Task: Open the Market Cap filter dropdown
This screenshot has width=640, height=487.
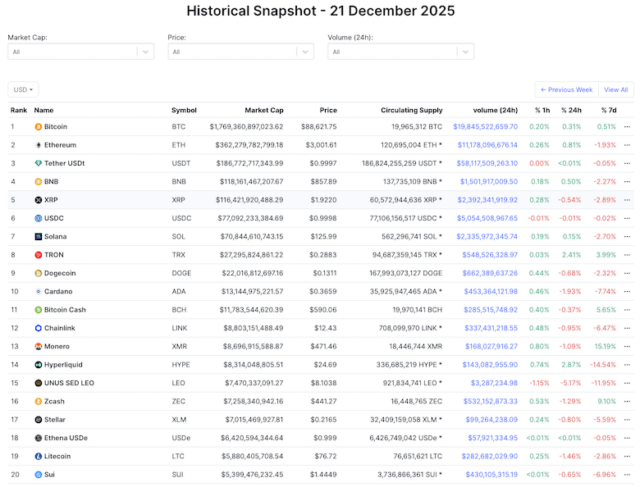Action: 79,51
